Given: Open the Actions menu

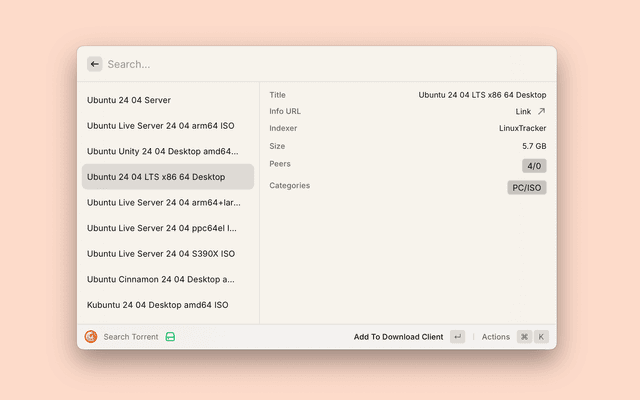Looking at the screenshot, I should click(496, 337).
